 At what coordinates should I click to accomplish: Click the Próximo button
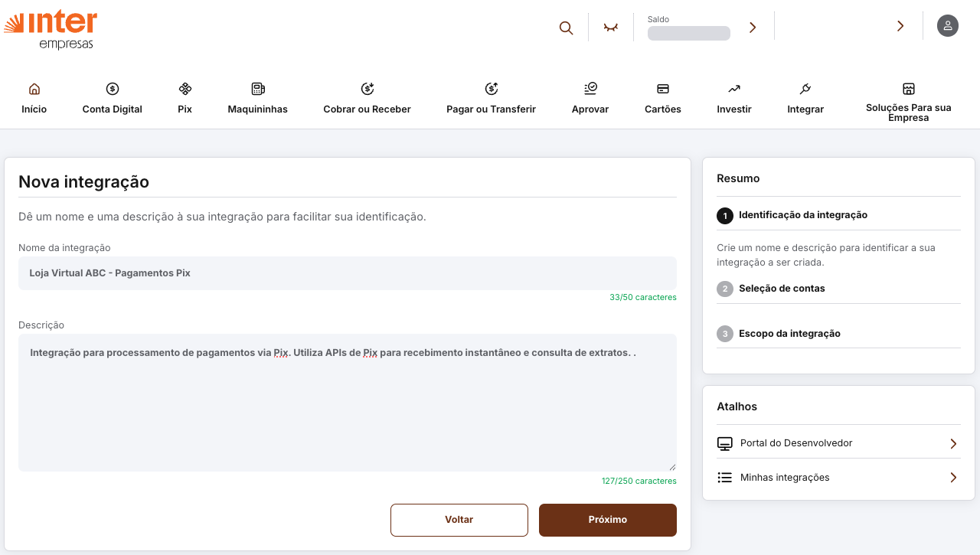click(608, 520)
